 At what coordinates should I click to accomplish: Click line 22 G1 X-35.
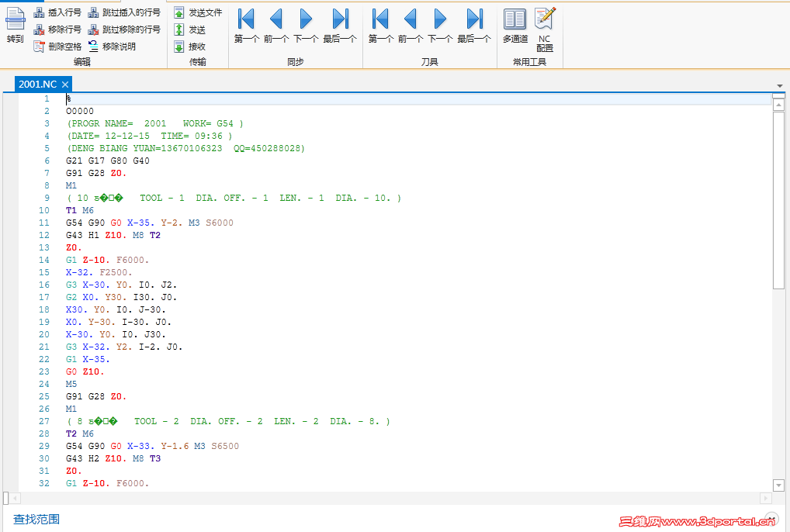point(88,359)
